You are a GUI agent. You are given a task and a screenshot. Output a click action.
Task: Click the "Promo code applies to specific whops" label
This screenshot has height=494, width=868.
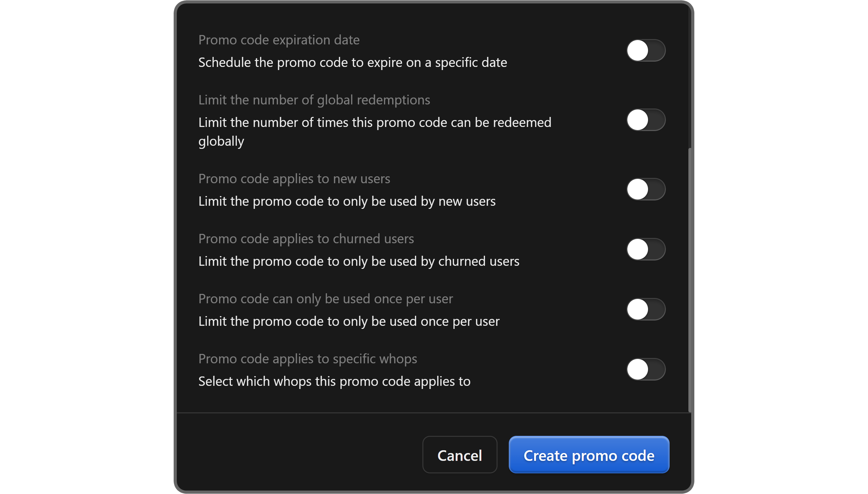click(x=308, y=359)
